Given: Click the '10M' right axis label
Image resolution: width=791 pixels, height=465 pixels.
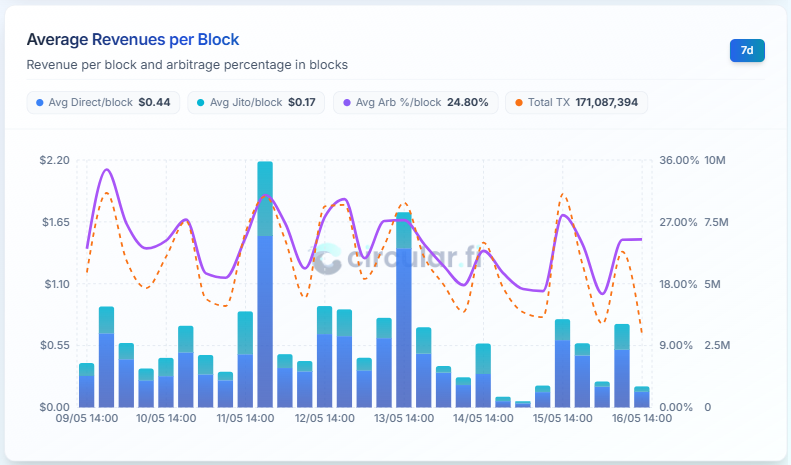Looking at the screenshot, I should tap(715, 160).
